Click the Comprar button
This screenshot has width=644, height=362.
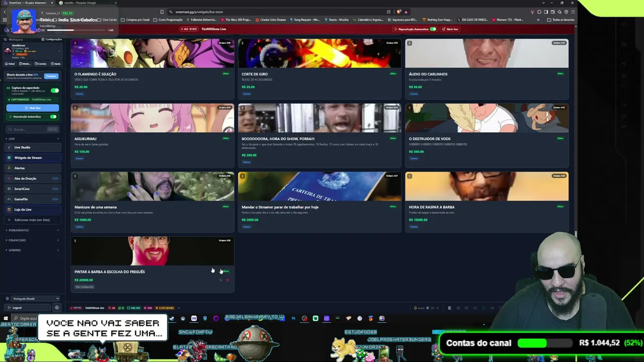51,76
